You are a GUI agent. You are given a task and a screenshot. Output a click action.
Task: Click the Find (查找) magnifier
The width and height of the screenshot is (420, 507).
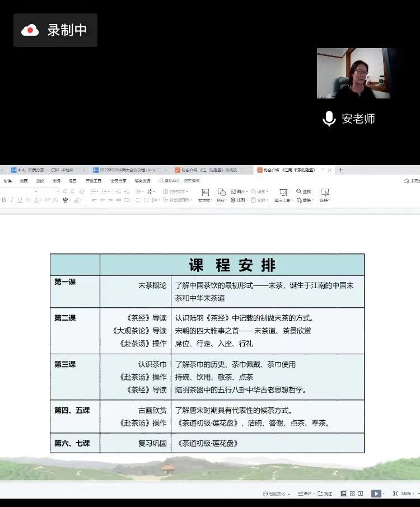(x=304, y=191)
